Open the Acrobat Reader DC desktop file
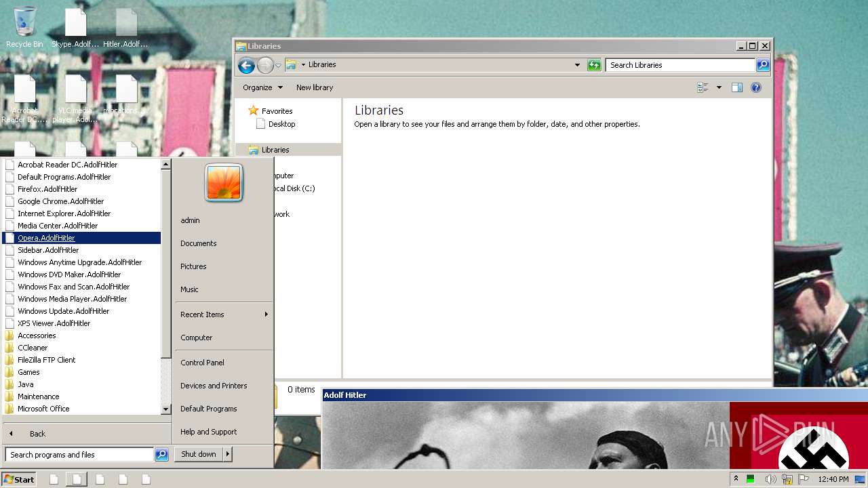The width and height of the screenshot is (868, 488). tap(24, 99)
